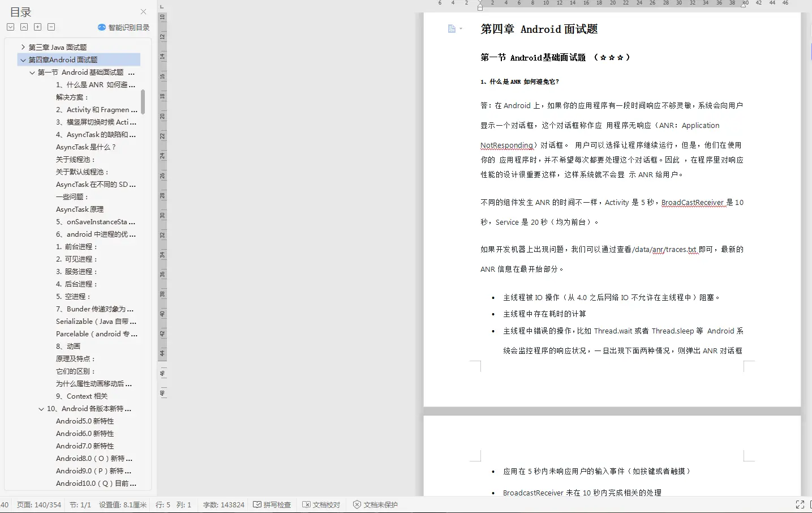Open 文档校对 proofreading in status bar

point(321,505)
